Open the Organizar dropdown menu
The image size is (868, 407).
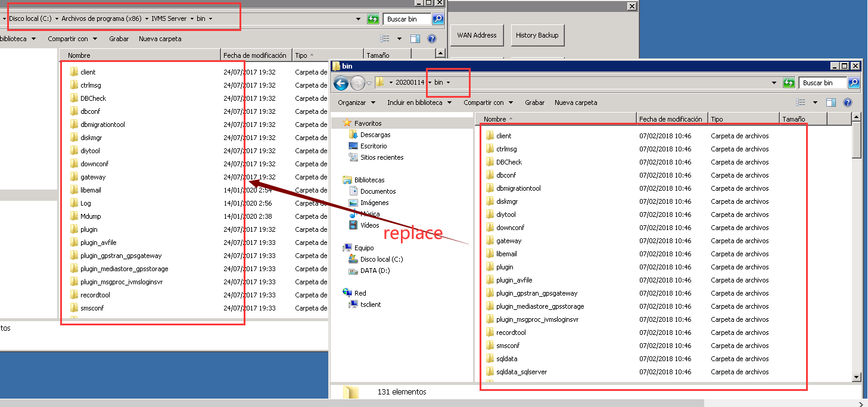coord(356,102)
